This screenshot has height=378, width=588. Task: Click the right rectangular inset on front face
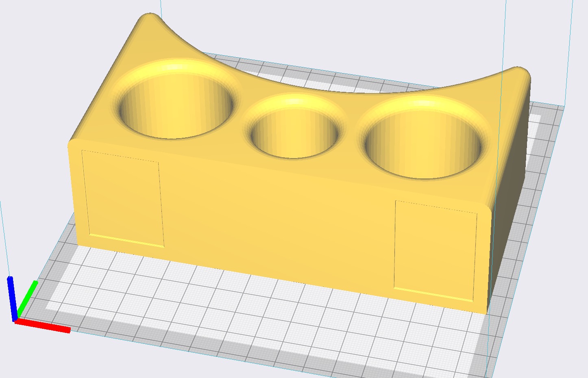pos(436,251)
